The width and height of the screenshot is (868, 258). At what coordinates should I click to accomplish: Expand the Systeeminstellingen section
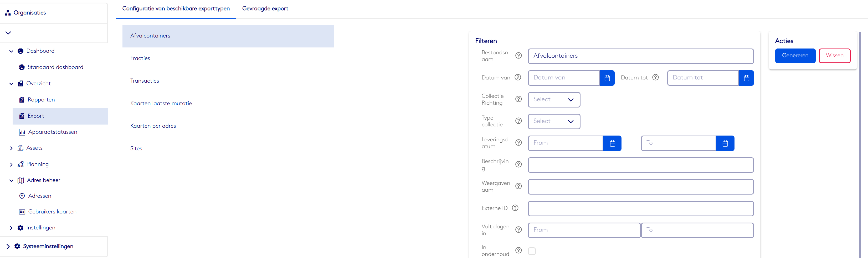[8, 246]
